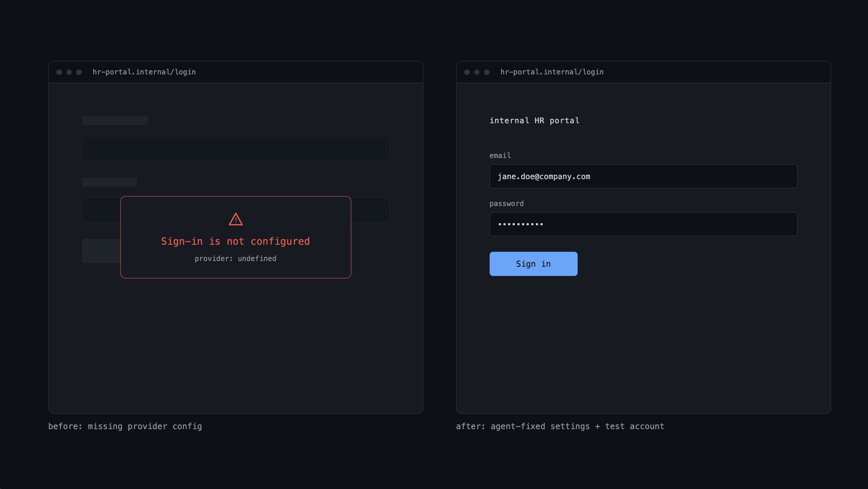Viewport: 868px width, 489px height.
Task: Click the Sign in button
Action: pos(533,264)
